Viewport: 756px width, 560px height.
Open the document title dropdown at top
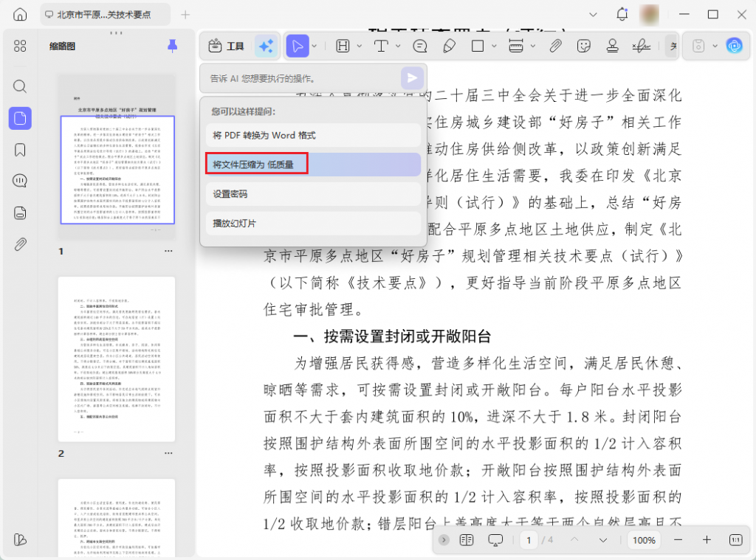(593, 14)
